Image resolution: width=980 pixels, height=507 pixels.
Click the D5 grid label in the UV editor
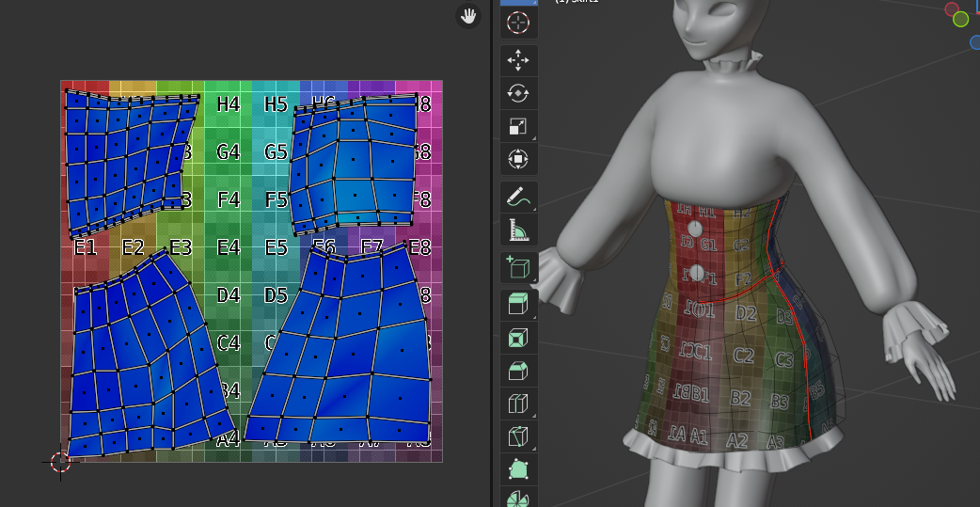(276, 295)
